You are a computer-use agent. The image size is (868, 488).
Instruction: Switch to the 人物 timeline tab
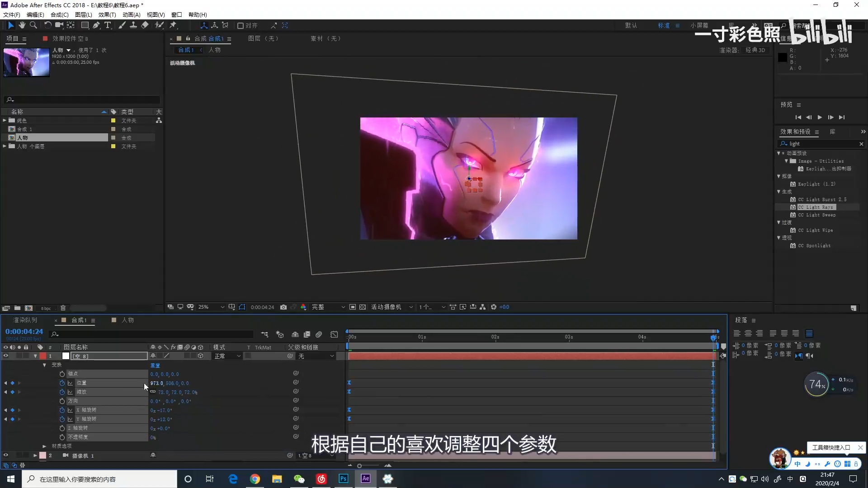[127, 320]
